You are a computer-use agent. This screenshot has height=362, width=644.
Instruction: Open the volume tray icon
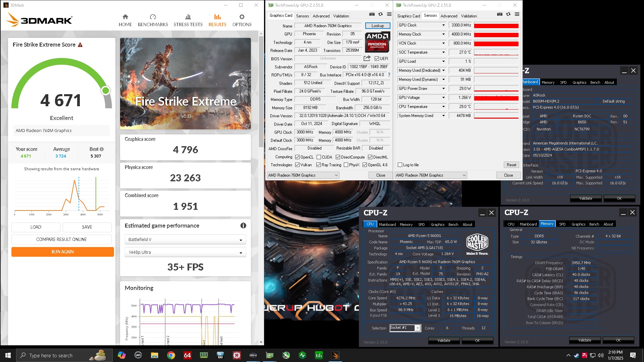click(600, 355)
